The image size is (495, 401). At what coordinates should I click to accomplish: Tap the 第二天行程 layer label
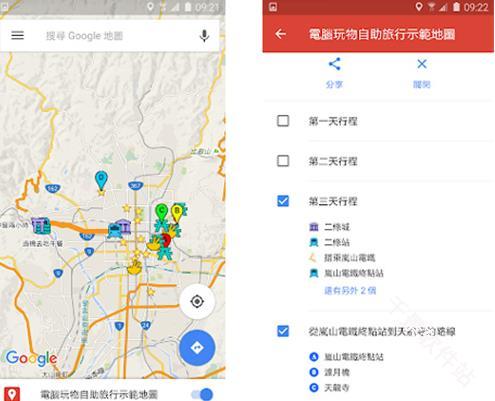(x=333, y=161)
